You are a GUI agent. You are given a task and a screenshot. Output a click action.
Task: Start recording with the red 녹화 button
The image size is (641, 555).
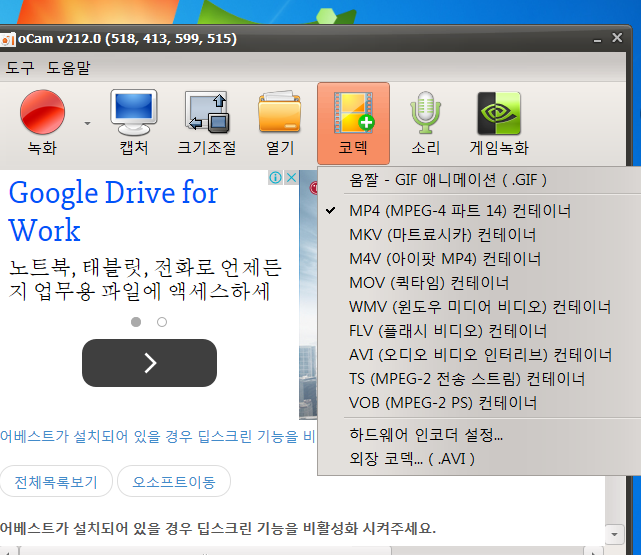(x=42, y=123)
